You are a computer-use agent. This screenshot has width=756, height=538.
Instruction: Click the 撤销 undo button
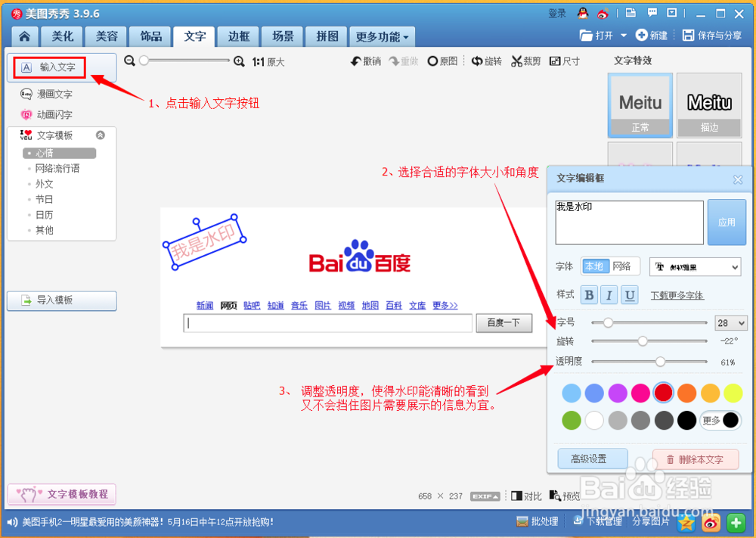[x=366, y=61]
